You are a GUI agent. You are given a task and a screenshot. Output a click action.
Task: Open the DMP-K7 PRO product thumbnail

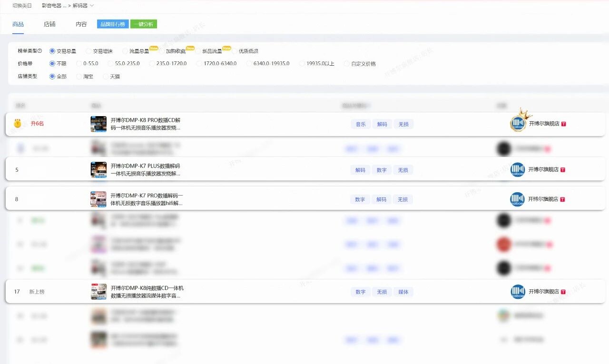tap(98, 199)
